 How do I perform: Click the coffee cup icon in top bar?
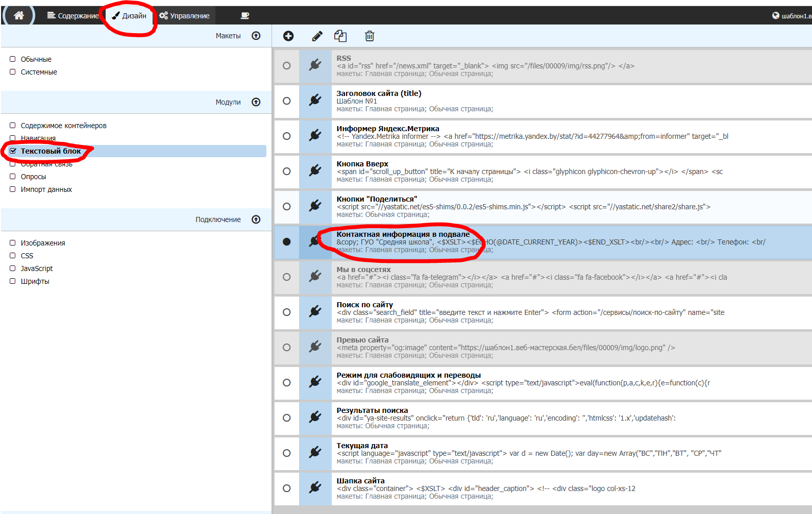(245, 15)
